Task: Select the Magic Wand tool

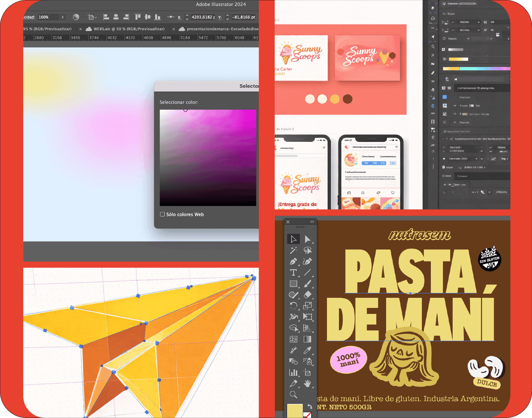Action: (293, 250)
